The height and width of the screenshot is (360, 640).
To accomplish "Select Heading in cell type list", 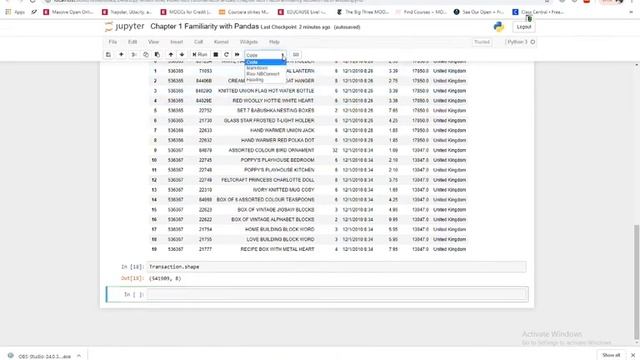I will click(x=265, y=80).
